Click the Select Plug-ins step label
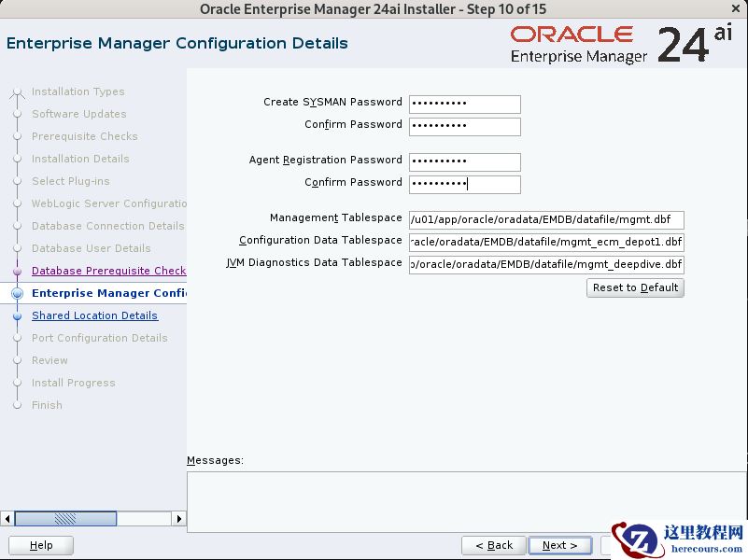This screenshot has width=748, height=560. (x=71, y=181)
